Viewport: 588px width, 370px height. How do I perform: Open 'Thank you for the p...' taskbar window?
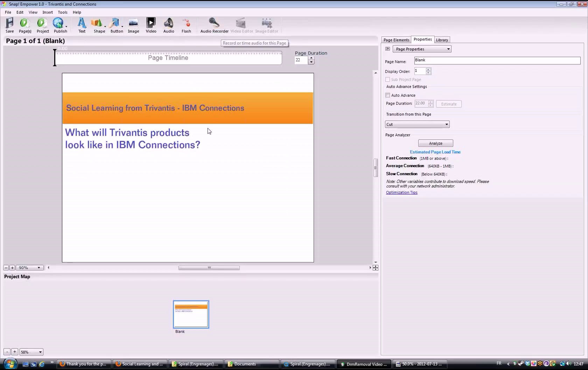(84, 364)
